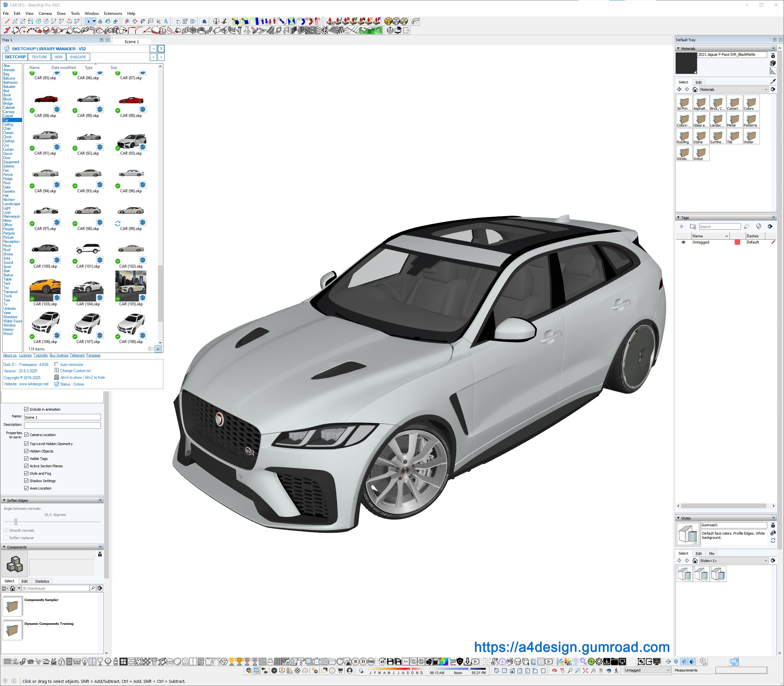Select the Eraser tool in toolbar

(115, 22)
